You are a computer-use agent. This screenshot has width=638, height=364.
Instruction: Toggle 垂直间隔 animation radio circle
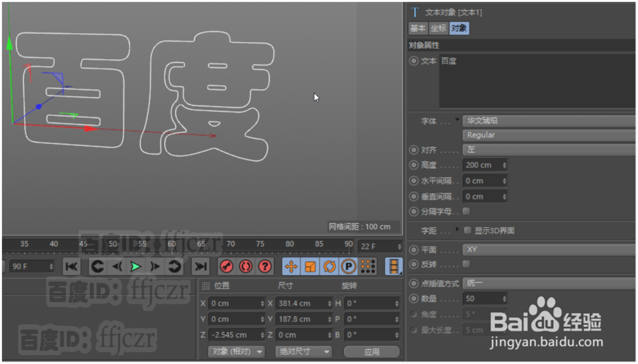(x=414, y=196)
